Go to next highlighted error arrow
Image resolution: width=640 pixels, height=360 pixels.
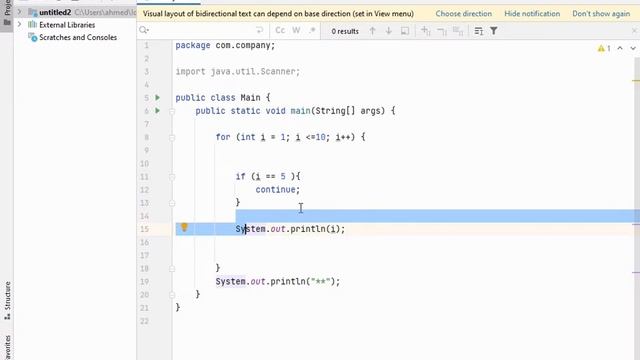pyautogui.click(x=633, y=48)
